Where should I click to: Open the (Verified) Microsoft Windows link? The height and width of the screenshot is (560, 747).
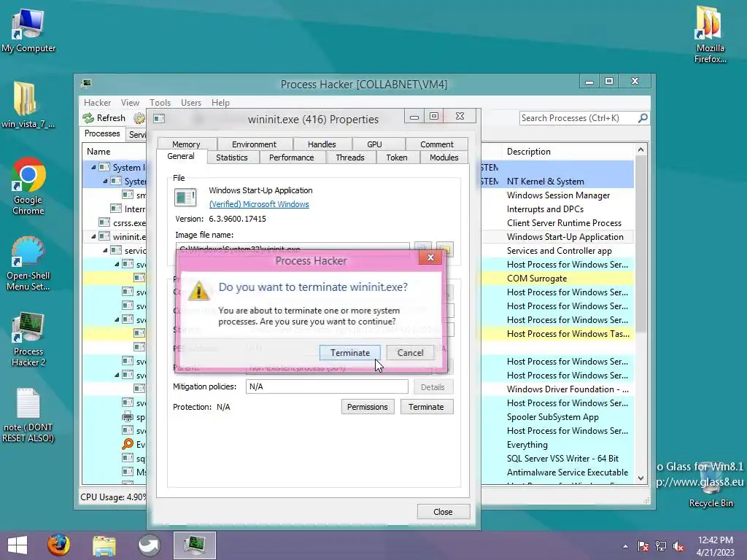[x=259, y=204]
